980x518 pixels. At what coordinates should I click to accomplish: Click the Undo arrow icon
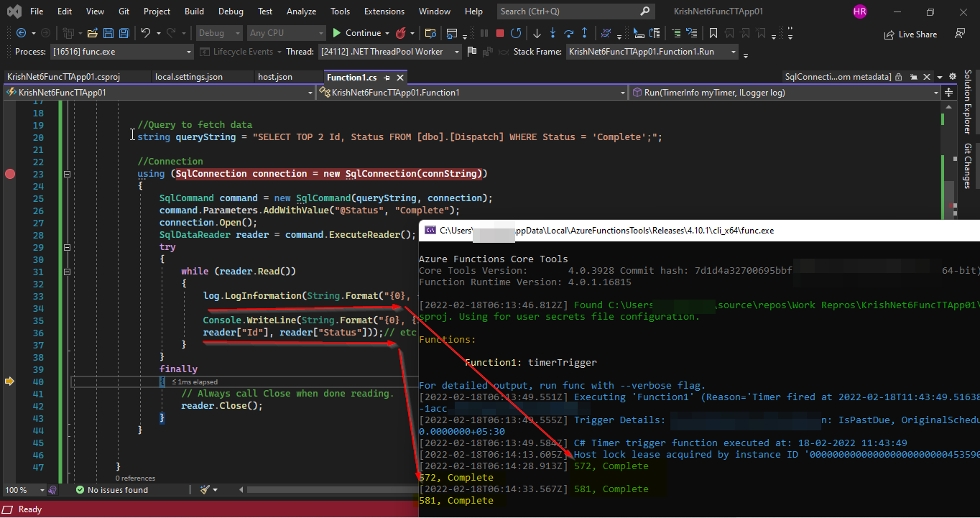pos(146,33)
